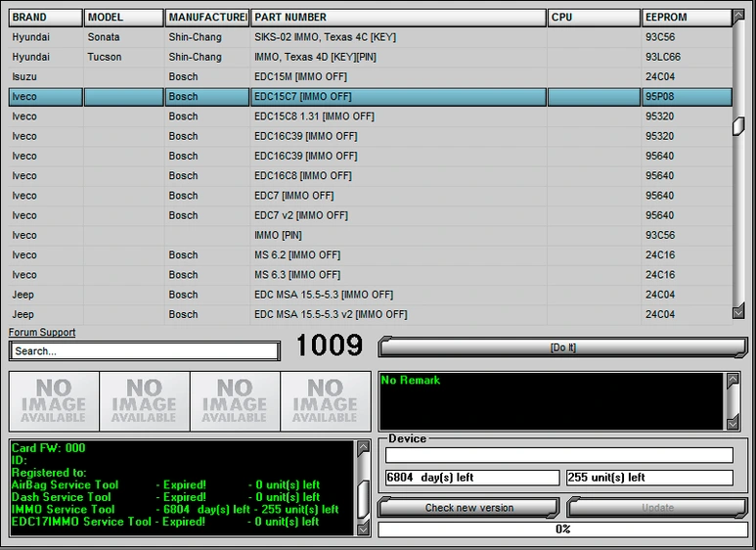Viewport: 756px width, 550px height.
Task: Click into the Search field
Action: [145, 351]
